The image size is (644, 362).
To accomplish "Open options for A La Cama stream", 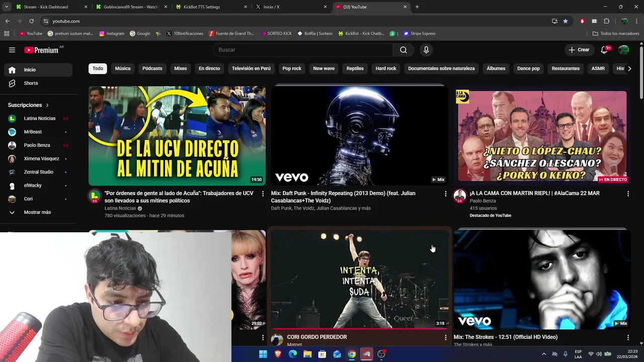I will [x=628, y=194].
